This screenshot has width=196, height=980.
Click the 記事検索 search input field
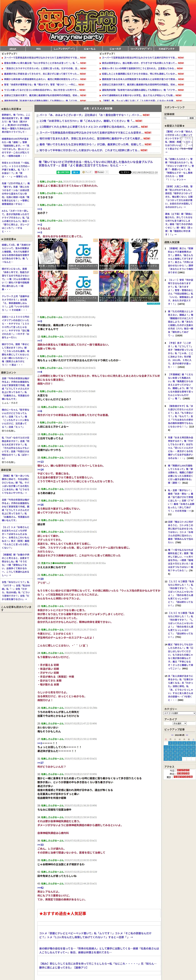pos(176,118)
